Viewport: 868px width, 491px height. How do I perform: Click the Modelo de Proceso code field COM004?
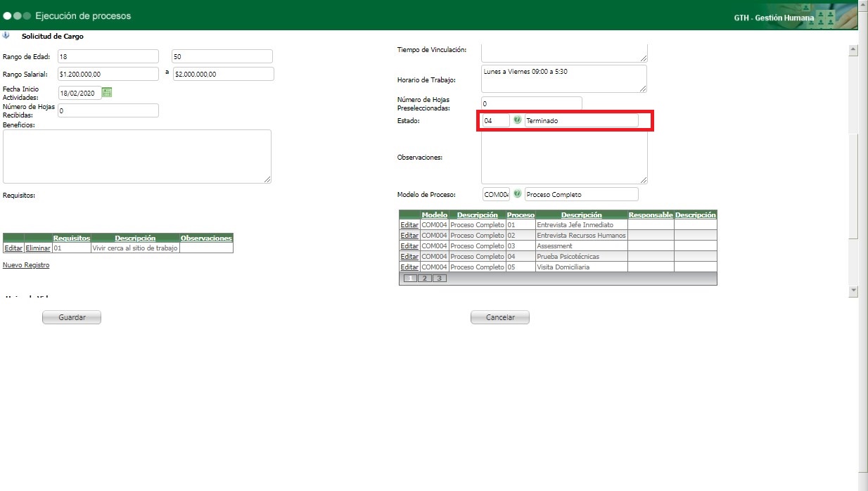click(x=496, y=194)
